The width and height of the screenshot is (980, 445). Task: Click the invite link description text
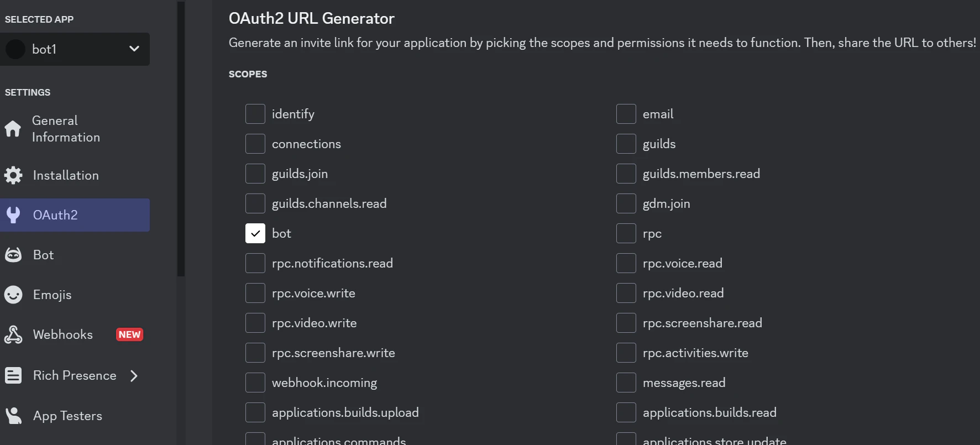click(602, 43)
